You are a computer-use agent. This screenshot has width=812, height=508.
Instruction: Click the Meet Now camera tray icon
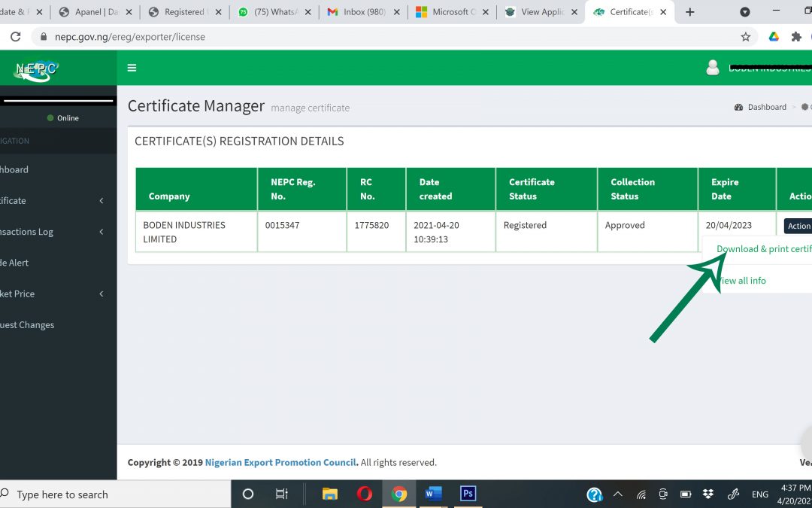[663, 494]
